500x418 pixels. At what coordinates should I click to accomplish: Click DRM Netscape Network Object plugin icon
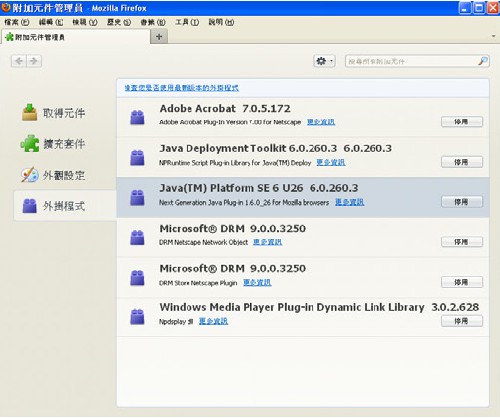(x=137, y=237)
